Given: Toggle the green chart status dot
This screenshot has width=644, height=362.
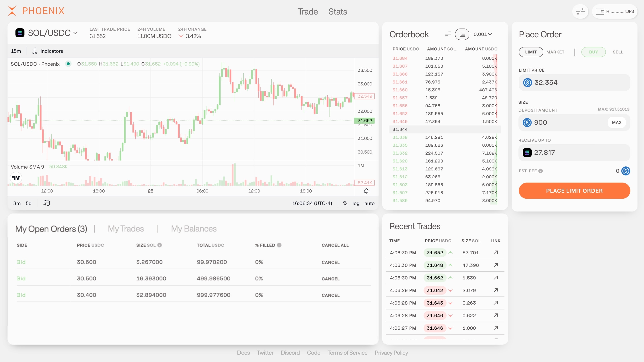Looking at the screenshot, I should point(68,64).
